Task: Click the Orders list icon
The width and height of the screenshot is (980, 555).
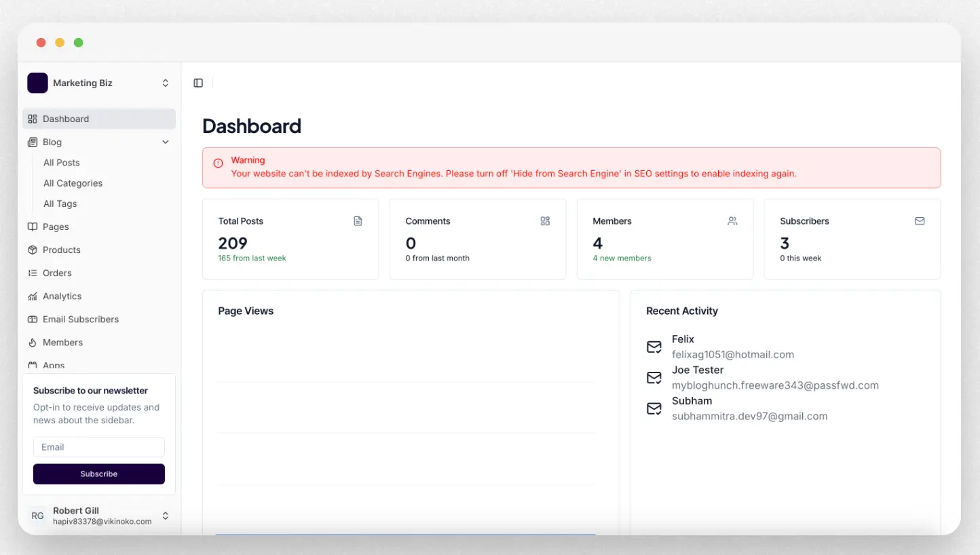Action: pos(33,273)
